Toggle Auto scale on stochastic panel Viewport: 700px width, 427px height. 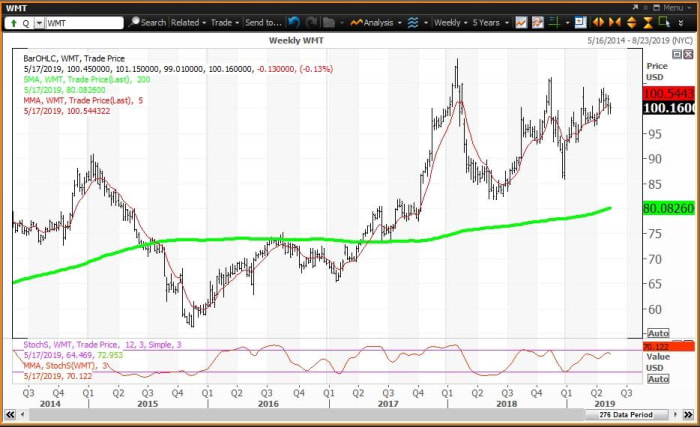click(657, 379)
